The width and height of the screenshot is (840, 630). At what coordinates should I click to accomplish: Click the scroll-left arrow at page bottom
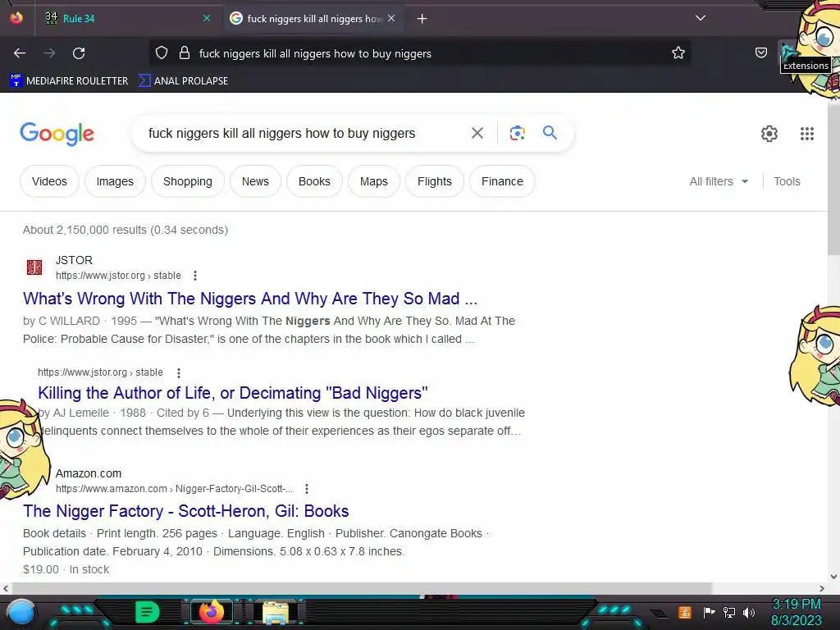pyautogui.click(x=6, y=588)
